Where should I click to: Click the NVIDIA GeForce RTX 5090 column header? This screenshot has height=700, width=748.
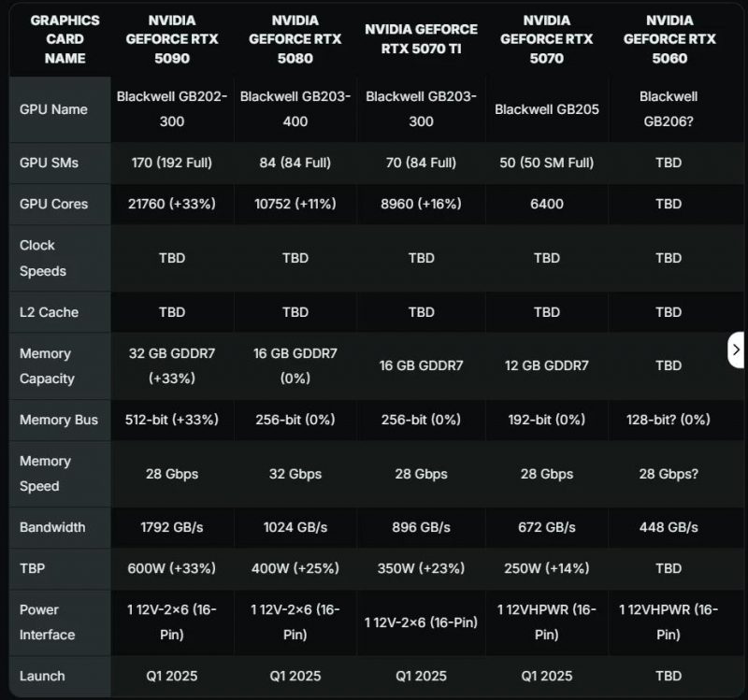pyautogui.click(x=172, y=39)
